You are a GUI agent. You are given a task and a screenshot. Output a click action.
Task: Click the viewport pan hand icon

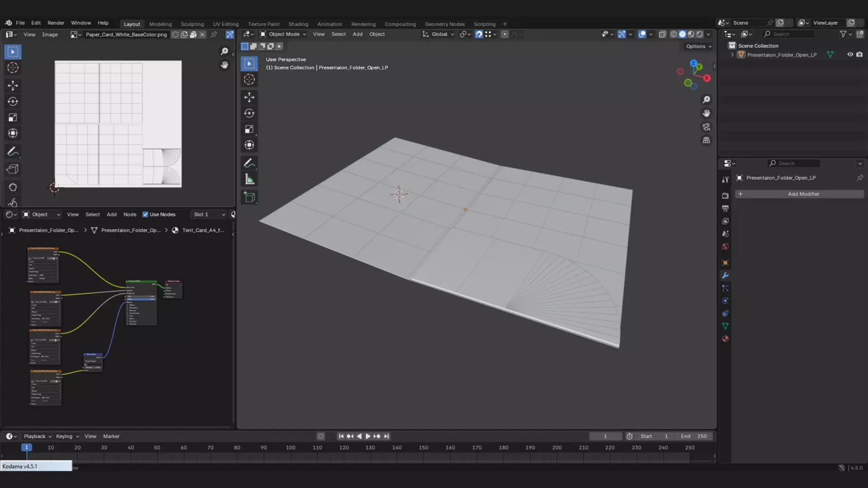pyautogui.click(x=706, y=113)
